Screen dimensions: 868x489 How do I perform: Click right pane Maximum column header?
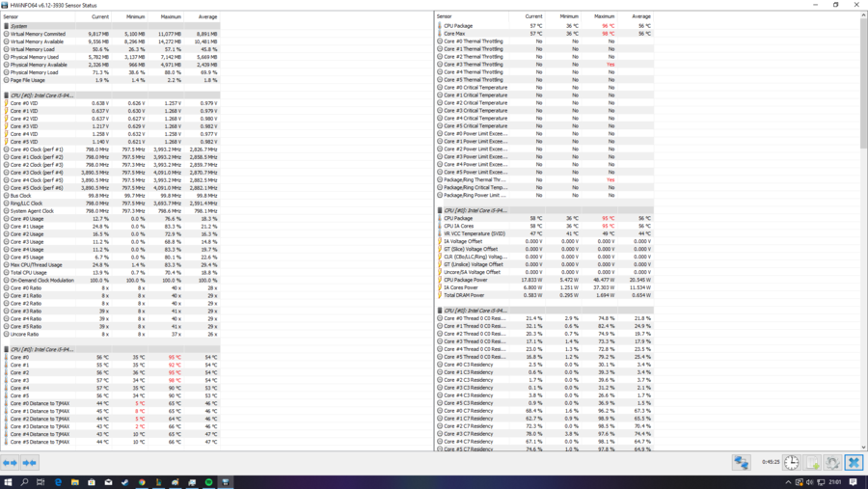tap(600, 16)
